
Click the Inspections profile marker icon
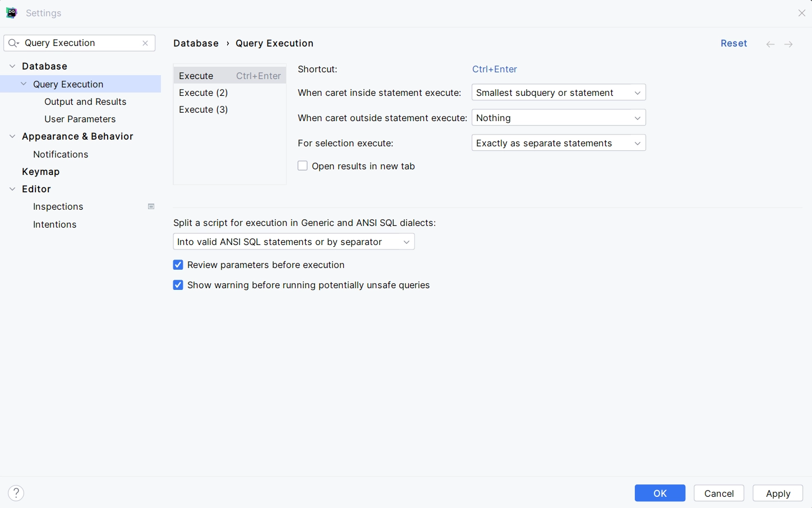click(x=151, y=206)
